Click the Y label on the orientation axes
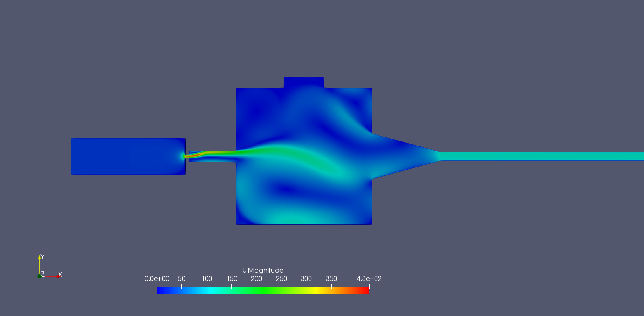This screenshot has height=316, width=644. tap(42, 256)
